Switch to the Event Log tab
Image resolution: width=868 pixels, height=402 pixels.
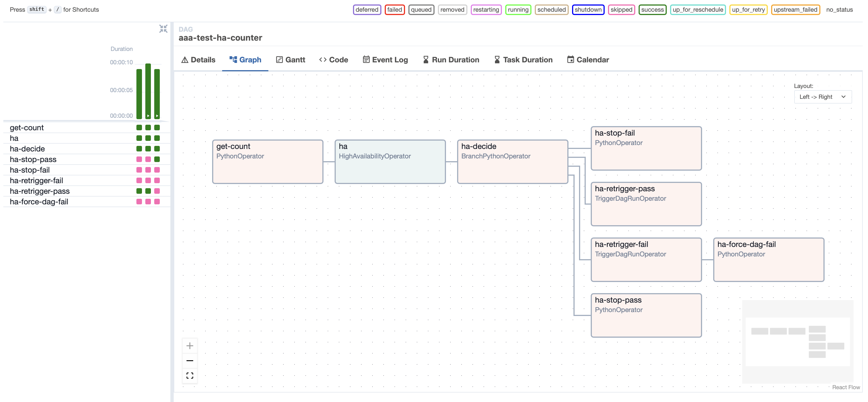(385, 60)
